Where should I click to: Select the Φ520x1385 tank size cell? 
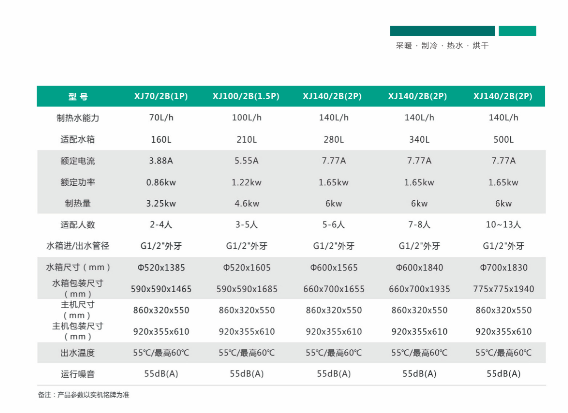pos(161,268)
